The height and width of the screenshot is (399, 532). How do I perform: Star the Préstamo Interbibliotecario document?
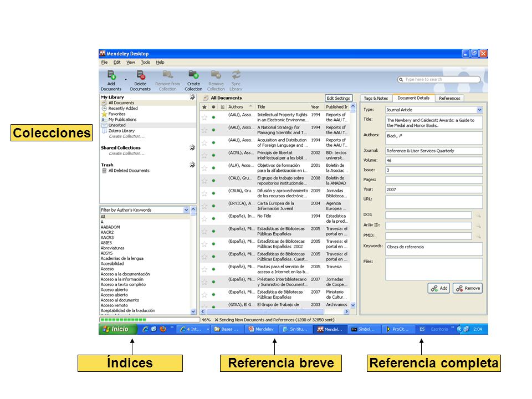click(204, 282)
